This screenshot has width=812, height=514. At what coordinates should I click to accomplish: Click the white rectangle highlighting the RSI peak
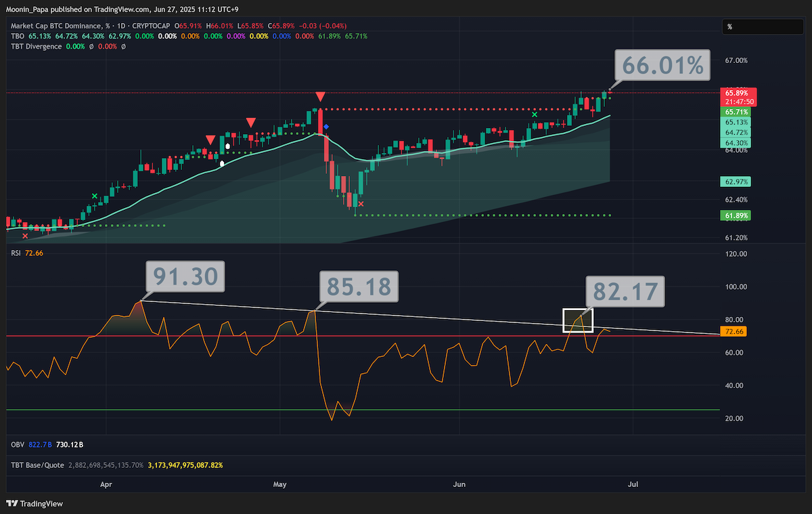(578, 320)
